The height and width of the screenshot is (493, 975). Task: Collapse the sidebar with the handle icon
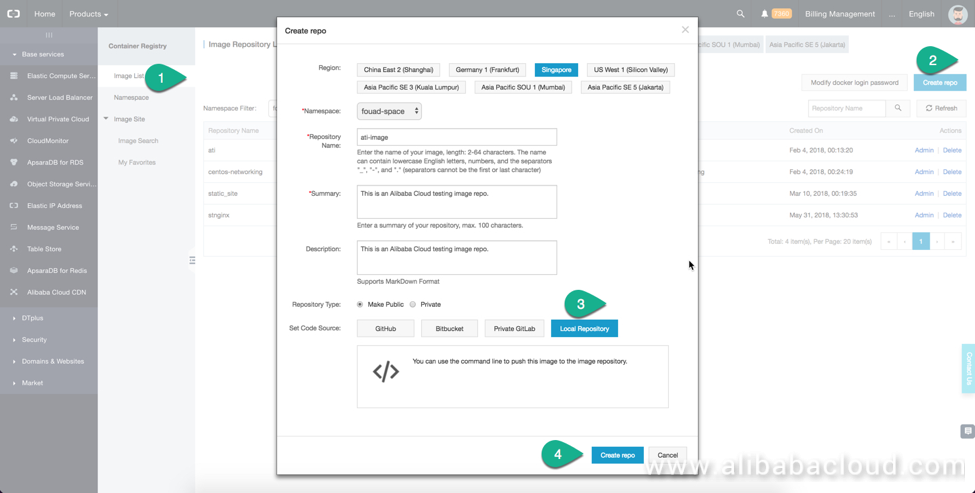[x=192, y=260]
